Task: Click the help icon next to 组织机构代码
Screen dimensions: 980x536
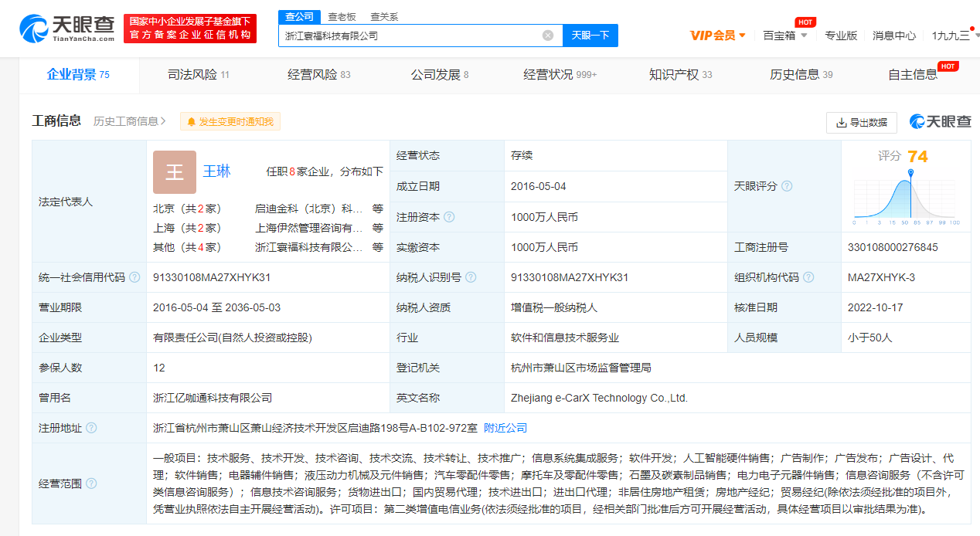Action: [x=808, y=277]
